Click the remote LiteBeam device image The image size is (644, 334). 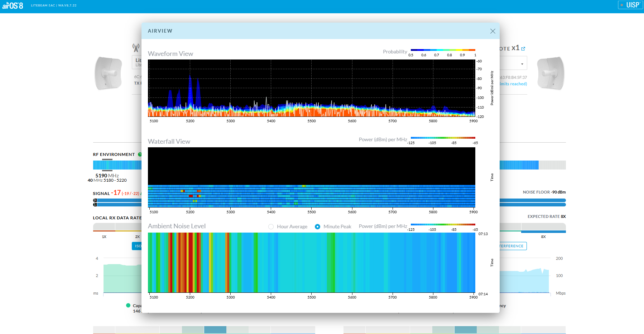[x=551, y=73]
